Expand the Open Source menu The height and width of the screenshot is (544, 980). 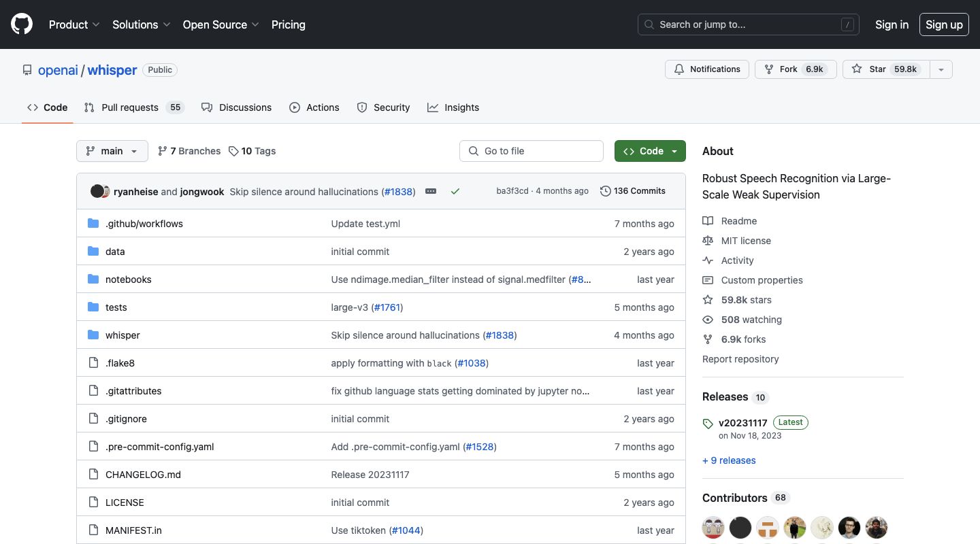221,24
